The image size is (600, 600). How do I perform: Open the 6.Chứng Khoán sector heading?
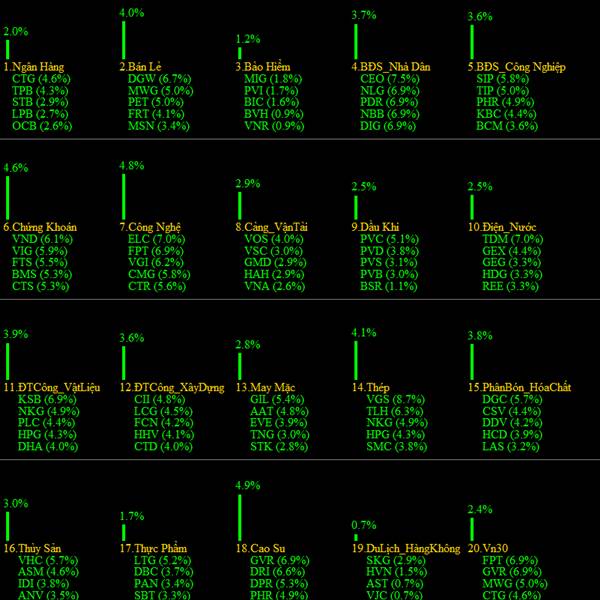(40, 227)
